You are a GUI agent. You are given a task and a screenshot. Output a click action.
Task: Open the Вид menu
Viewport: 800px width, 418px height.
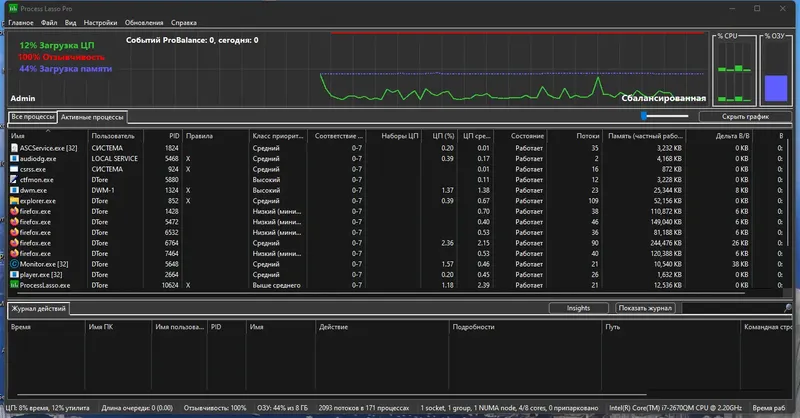click(70, 22)
